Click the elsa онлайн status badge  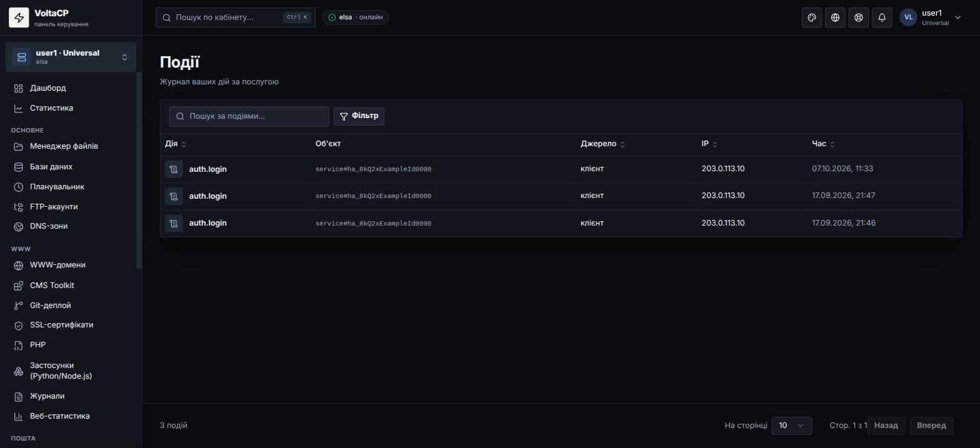click(356, 17)
